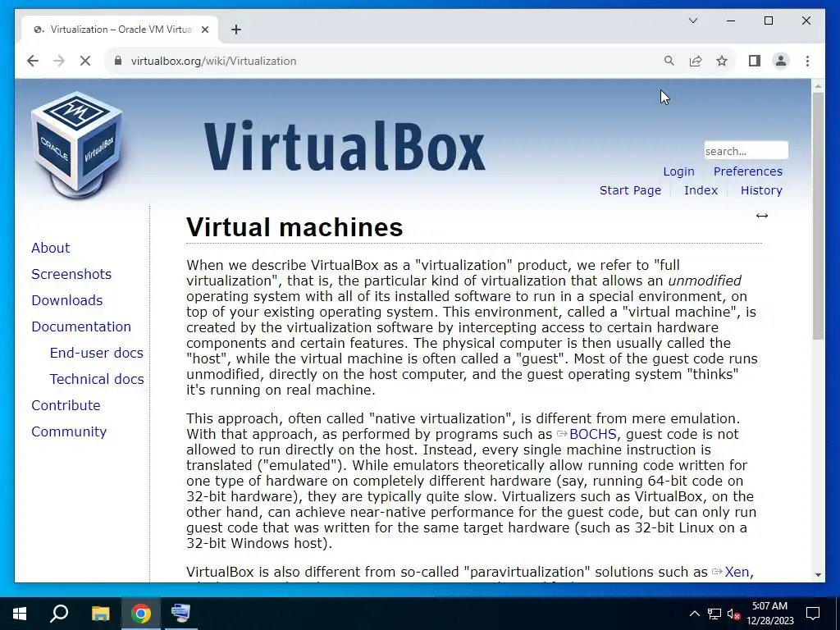Open File Explorer from taskbar
Viewport: 840px width, 630px height.
point(100,614)
